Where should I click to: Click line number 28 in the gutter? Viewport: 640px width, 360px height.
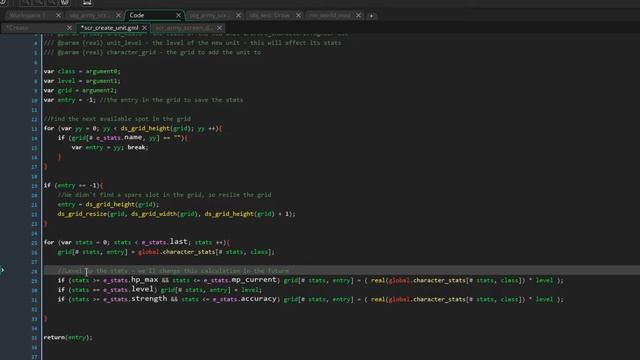[x=35, y=271]
